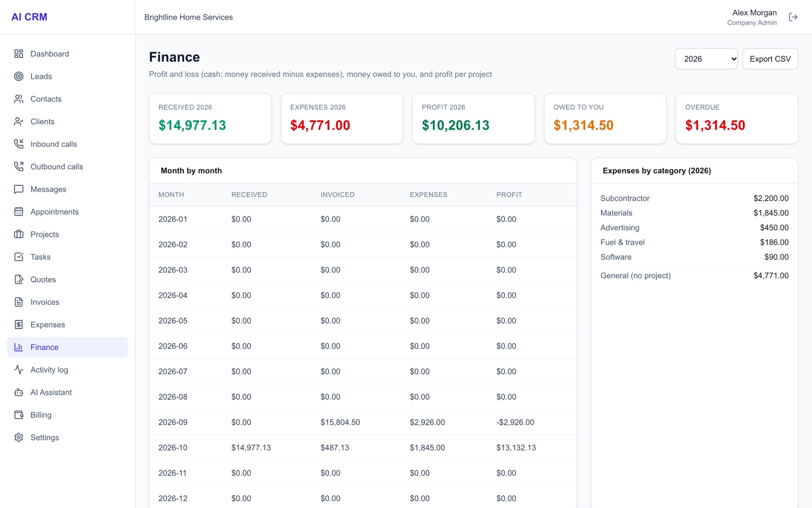Click the Appointments calendar icon
This screenshot has width=812, height=508.
point(19,212)
